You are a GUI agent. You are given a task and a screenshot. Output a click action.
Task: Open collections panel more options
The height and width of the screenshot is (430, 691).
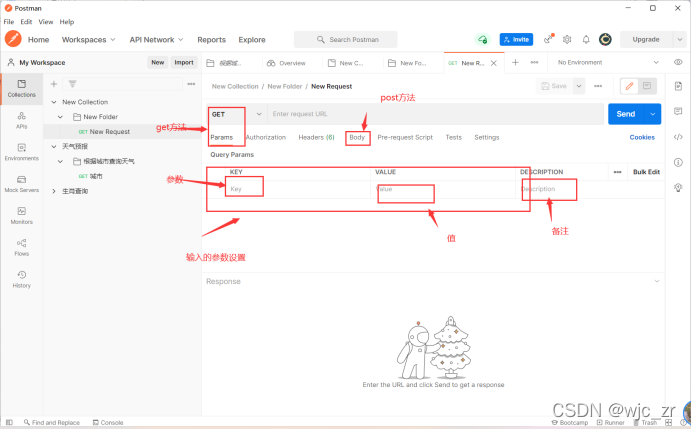191,84
